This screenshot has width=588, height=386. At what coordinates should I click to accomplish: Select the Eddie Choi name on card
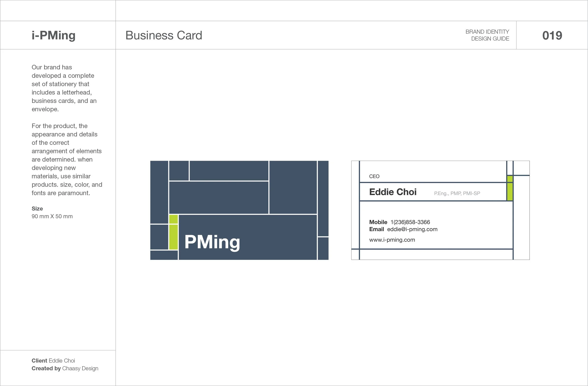pos(393,192)
